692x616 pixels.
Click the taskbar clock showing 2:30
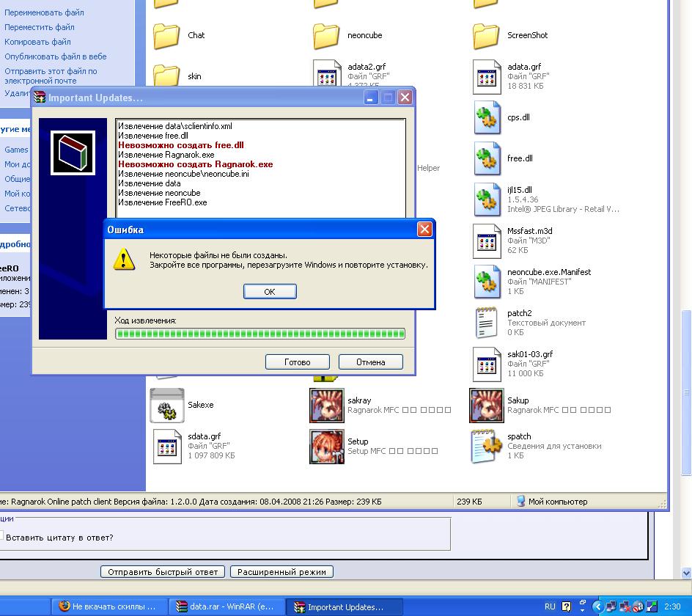[x=672, y=606]
